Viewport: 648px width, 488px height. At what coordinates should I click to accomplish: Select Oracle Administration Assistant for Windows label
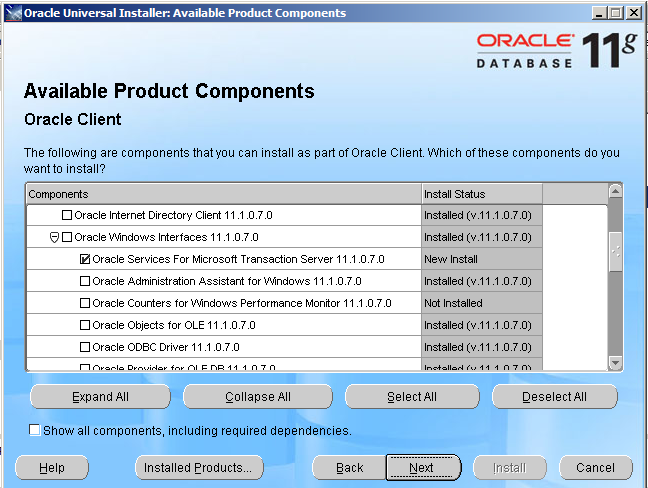pyautogui.click(x=226, y=281)
